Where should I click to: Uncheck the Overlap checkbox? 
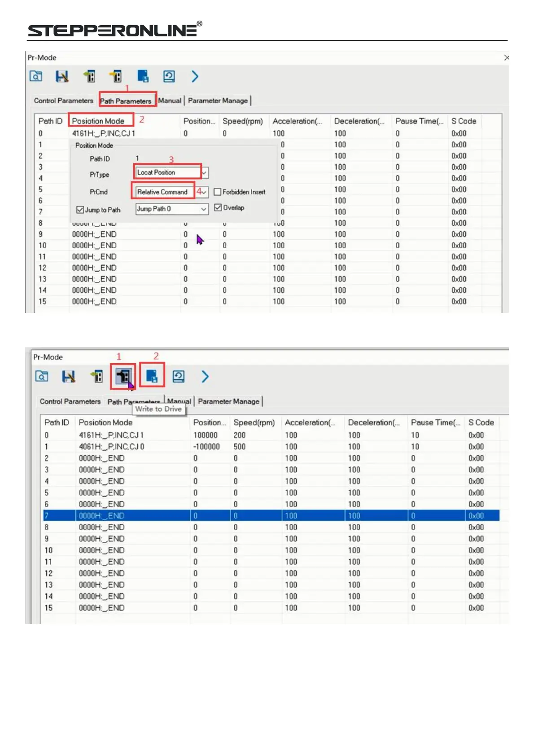(218, 207)
